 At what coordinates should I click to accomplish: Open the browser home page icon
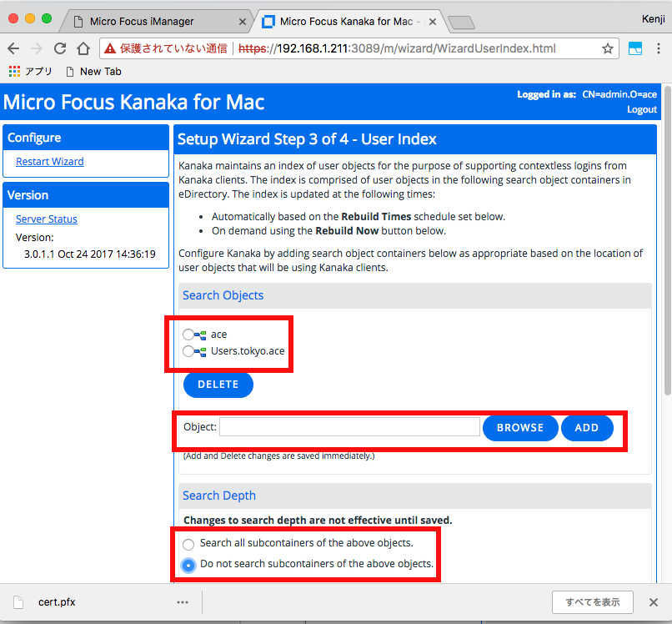pyautogui.click(x=83, y=48)
